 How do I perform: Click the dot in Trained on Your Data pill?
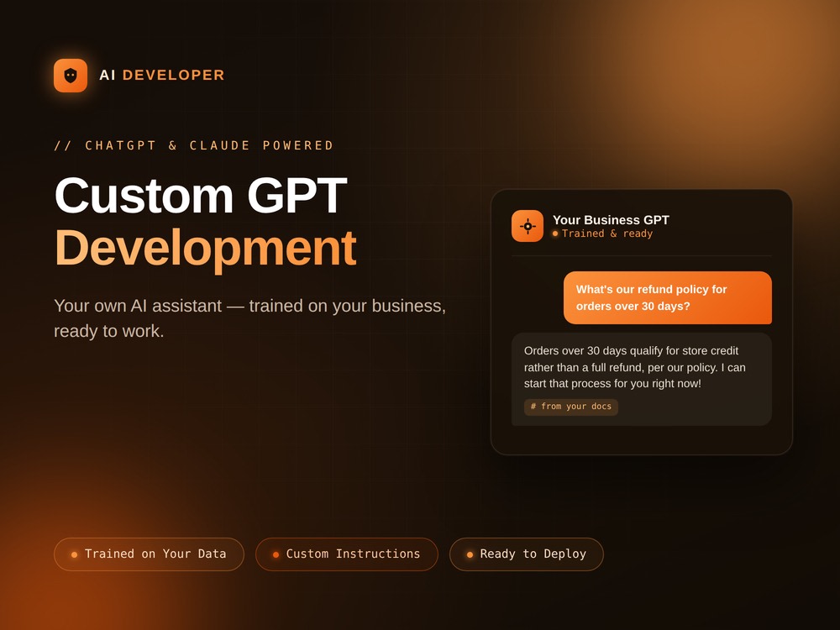click(x=75, y=554)
